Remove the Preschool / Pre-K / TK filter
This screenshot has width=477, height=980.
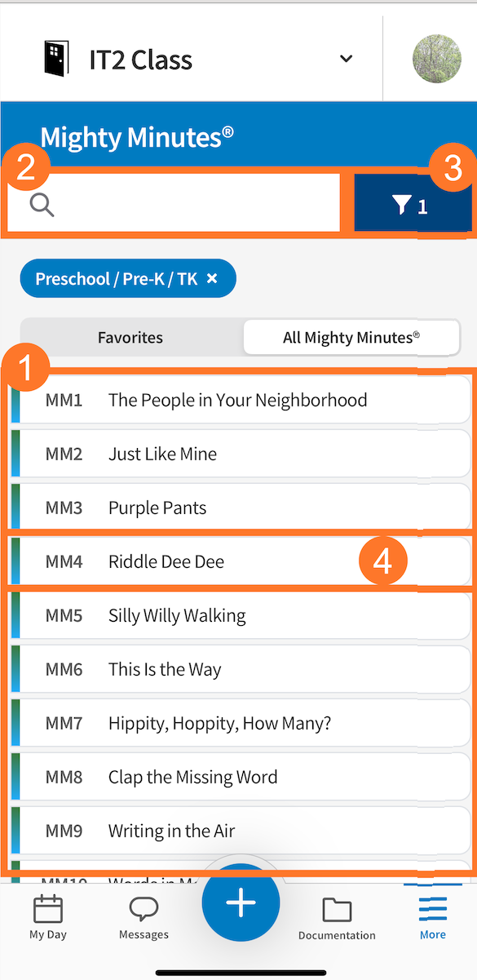pyautogui.click(x=211, y=278)
